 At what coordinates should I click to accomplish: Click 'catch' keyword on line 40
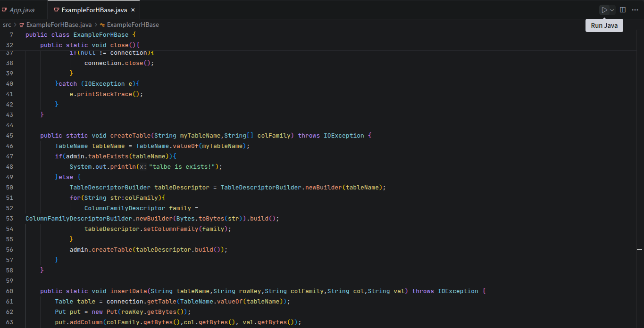point(68,84)
